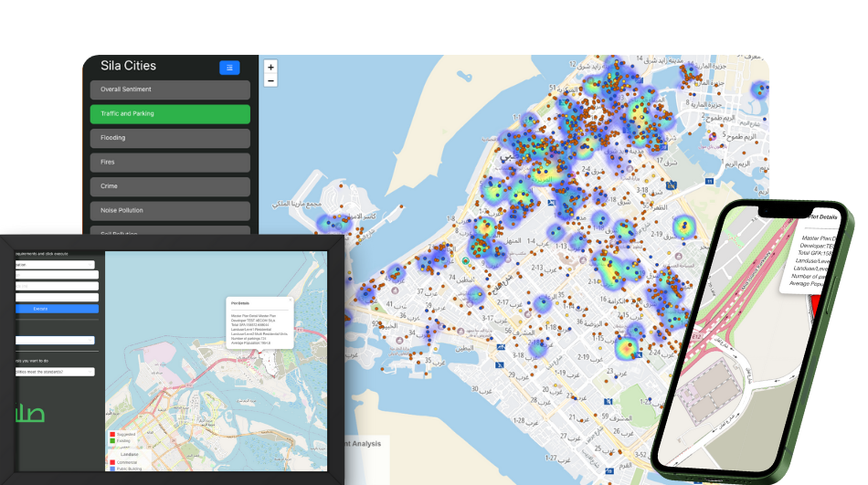This screenshot has width=868, height=485.
Task: Click 'Number of parkings' line in tablet popup
Action: pyautogui.click(x=249, y=339)
